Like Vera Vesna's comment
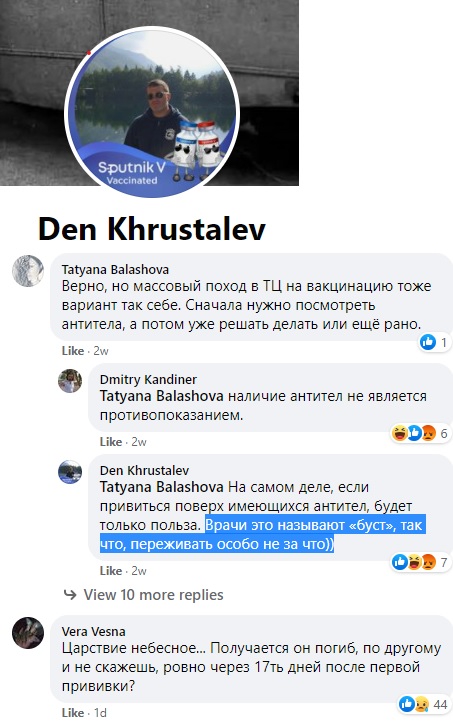This screenshot has height=721, width=453. (x=73, y=713)
